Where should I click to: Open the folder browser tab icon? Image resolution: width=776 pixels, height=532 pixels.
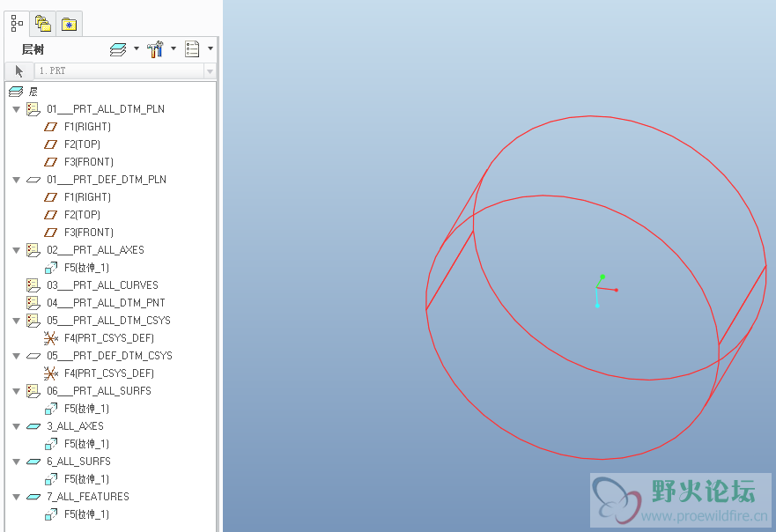pos(43,23)
